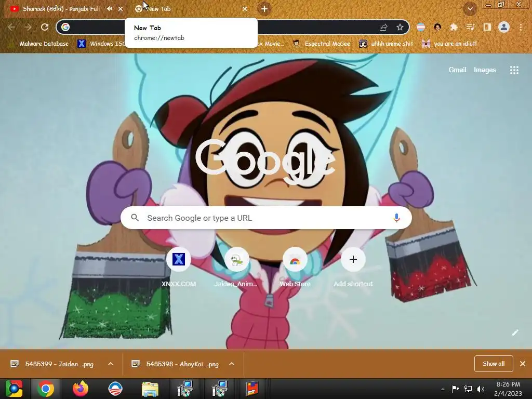Open Google apps grid

coord(514,70)
